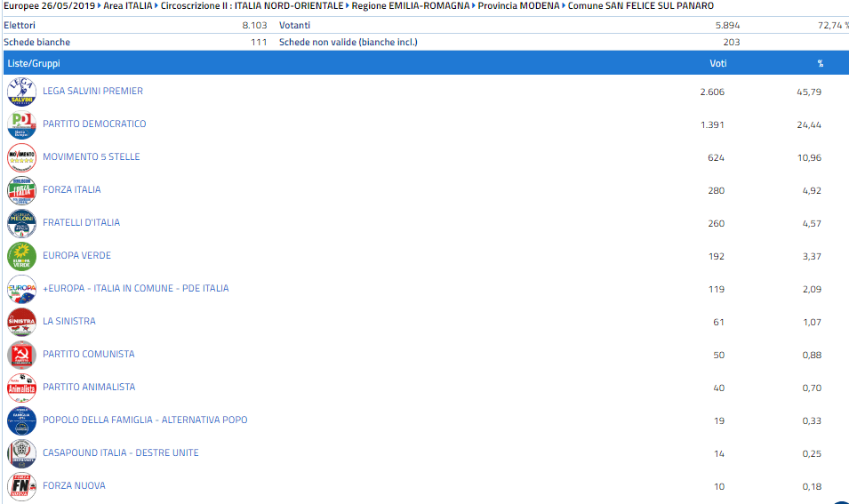Click the CasaPound Italia logo

[x=21, y=453]
